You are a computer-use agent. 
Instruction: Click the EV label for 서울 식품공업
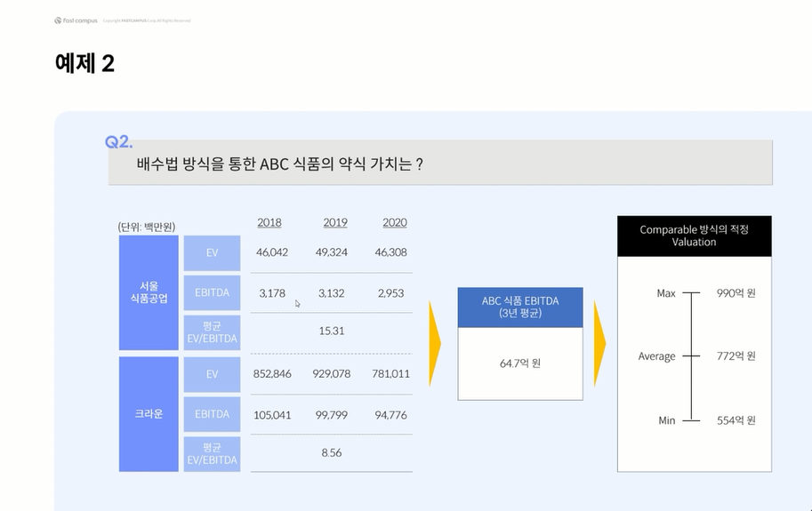coord(212,253)
